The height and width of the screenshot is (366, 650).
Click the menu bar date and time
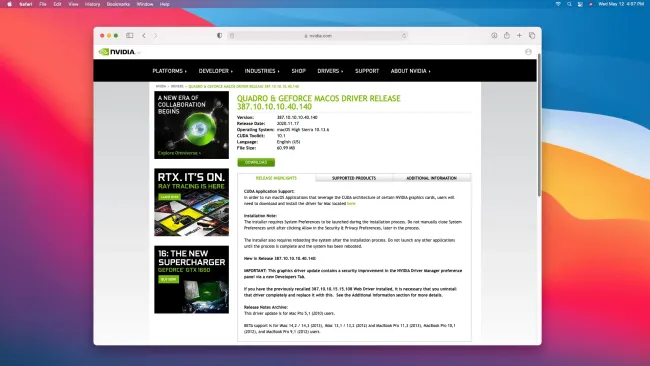[621, 4]
